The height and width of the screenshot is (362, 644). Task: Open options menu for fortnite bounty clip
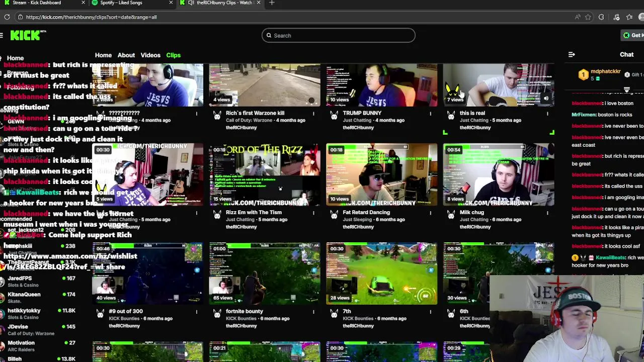click(313, 312)
